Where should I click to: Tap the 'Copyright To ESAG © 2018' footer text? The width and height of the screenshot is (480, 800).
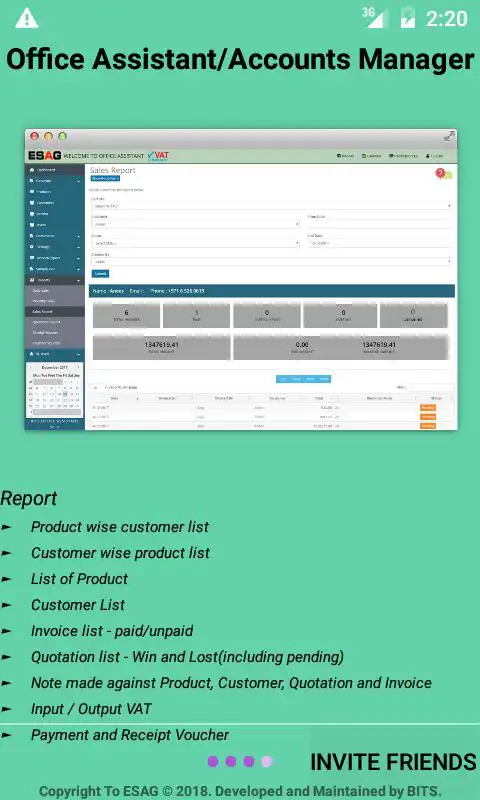[240, 791]
